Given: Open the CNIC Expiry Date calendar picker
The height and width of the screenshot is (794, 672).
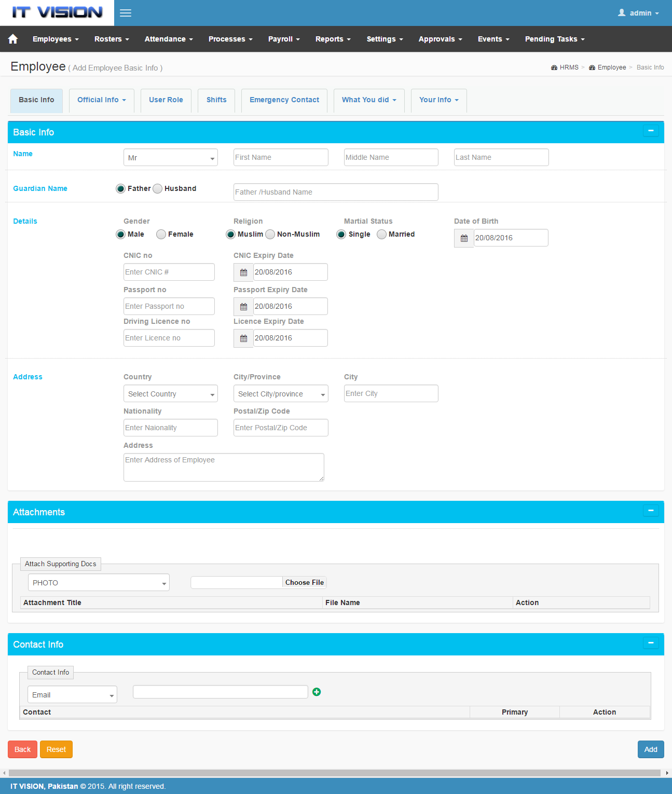Looking at the screenshot, I should (243, 272).
